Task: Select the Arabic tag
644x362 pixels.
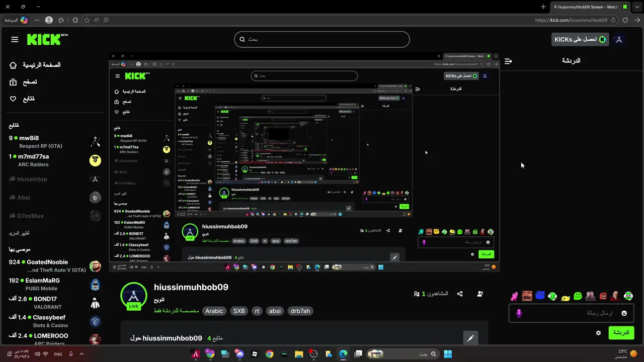Action: coord(214,311)
